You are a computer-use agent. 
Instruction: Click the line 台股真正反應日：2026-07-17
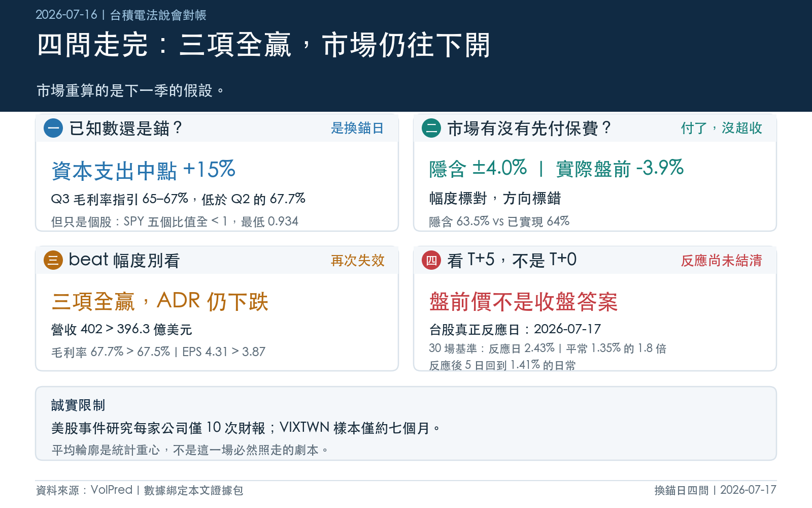coord(515,329)
